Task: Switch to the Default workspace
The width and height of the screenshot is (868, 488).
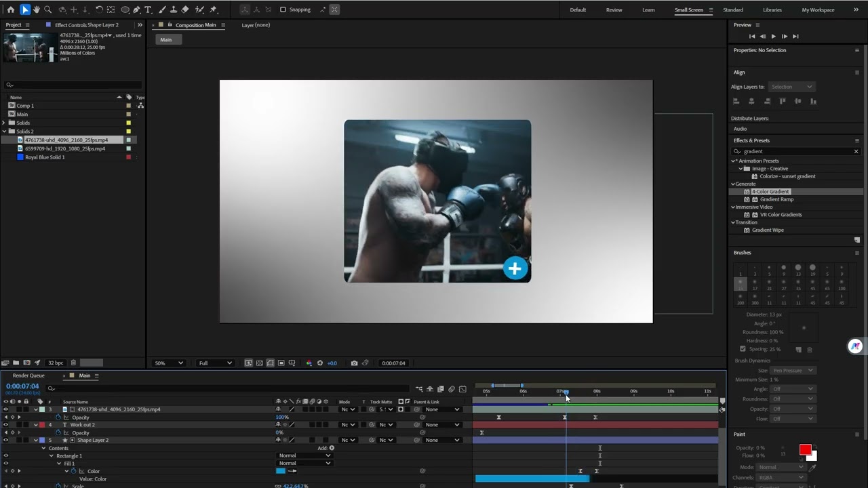Action: (x=578, y=10)
